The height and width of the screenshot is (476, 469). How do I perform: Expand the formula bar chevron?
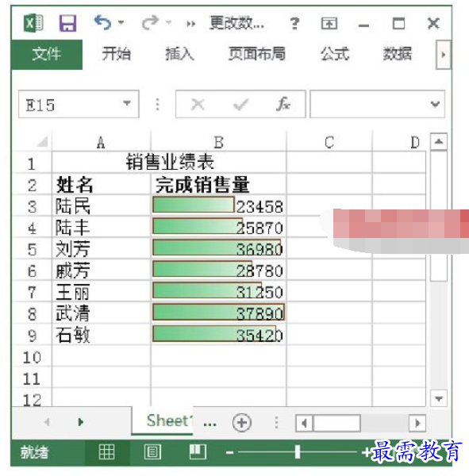coord(436,104)
